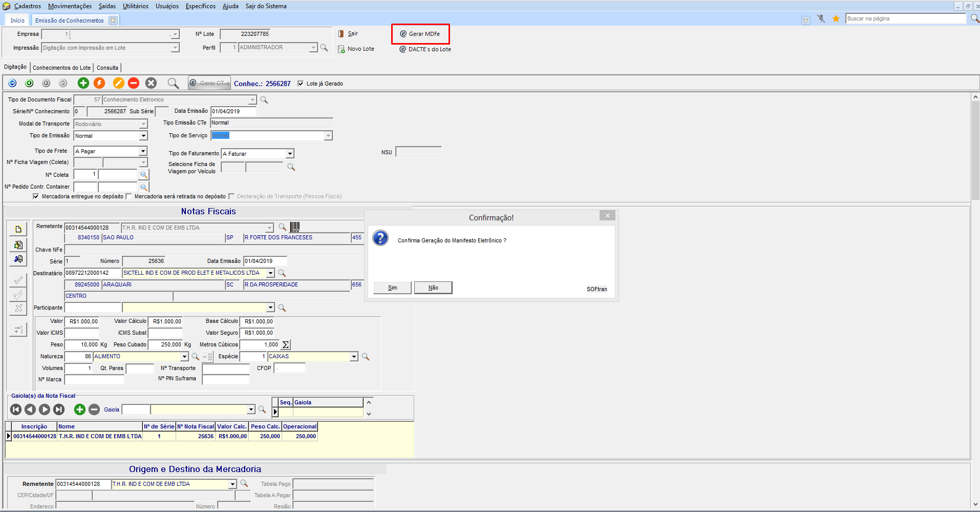Open the Utilitários menu

(x=136, y=6)
